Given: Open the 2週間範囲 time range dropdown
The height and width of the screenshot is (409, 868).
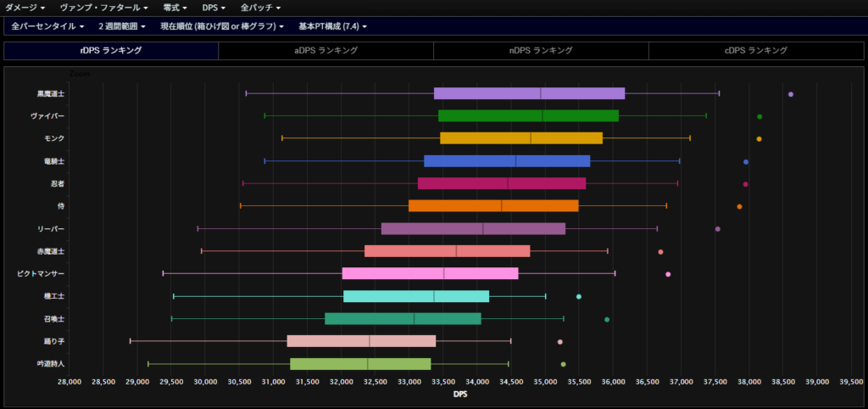Looking at the screenshot, I should pyautogui.click(x=122, y=26).
